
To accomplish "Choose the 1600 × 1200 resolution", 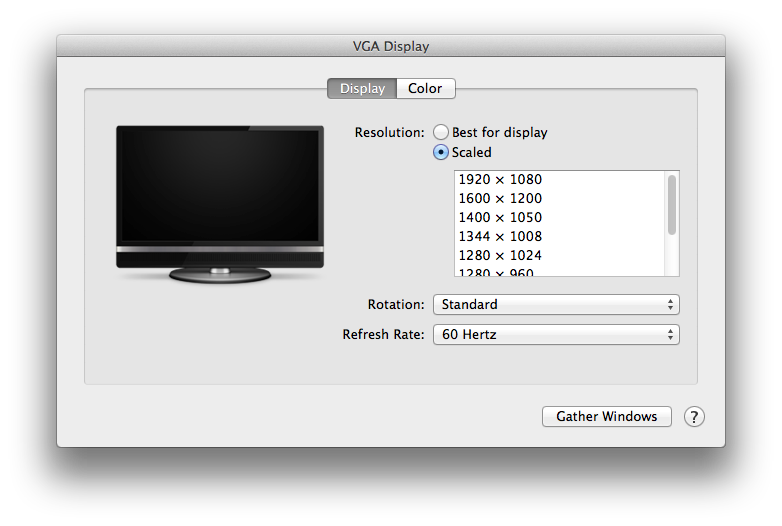I will 500,199.
